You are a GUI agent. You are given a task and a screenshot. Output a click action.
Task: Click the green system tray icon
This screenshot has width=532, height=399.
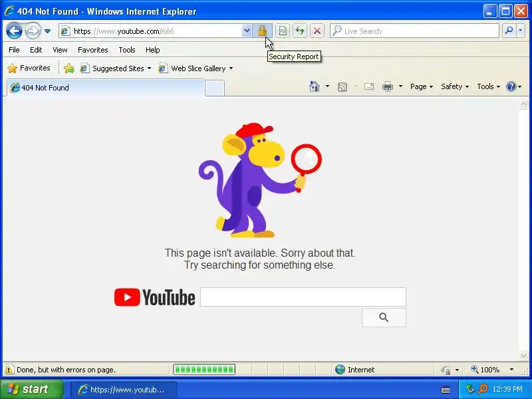(x=470, y=389)
